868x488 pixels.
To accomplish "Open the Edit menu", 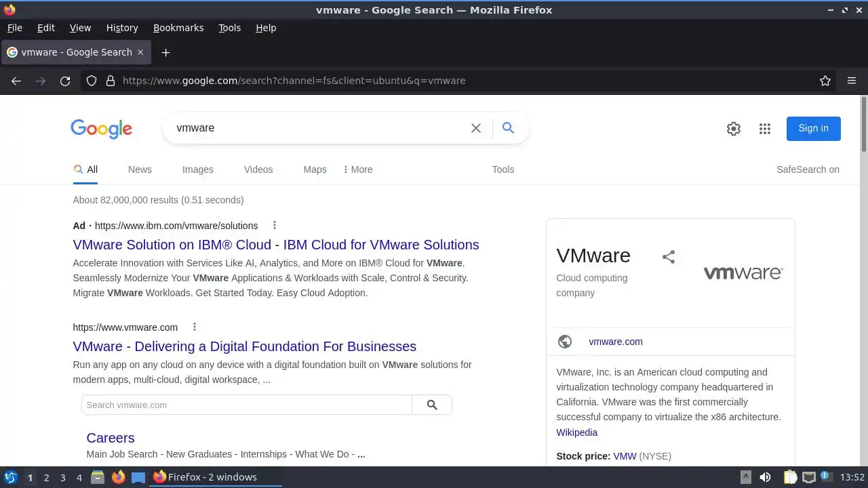I will coord(46,28).
